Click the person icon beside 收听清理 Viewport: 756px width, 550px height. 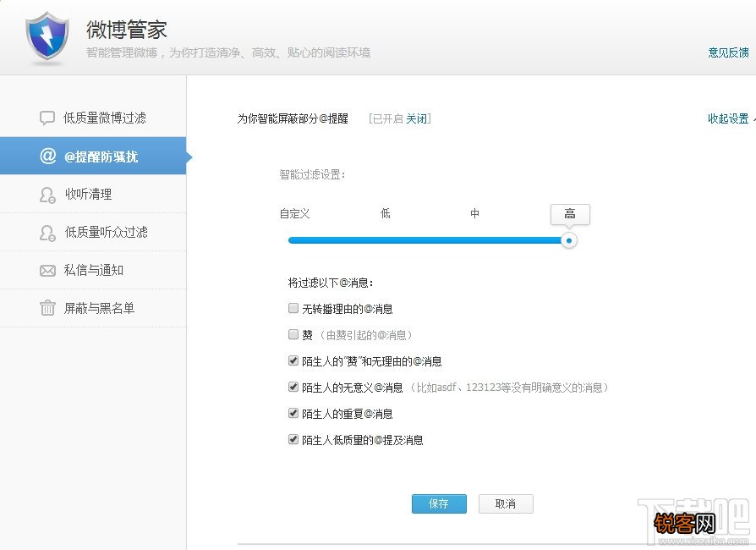(47, 195)
